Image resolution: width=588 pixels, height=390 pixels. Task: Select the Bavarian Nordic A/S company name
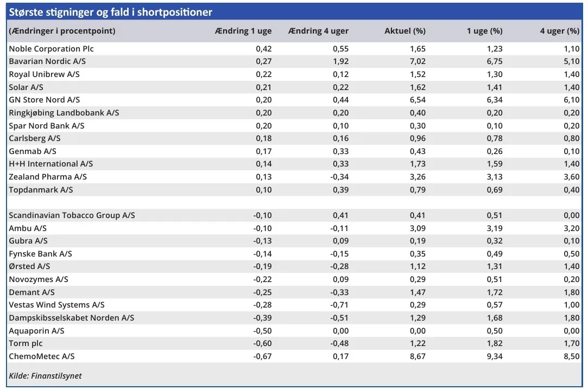47,61
